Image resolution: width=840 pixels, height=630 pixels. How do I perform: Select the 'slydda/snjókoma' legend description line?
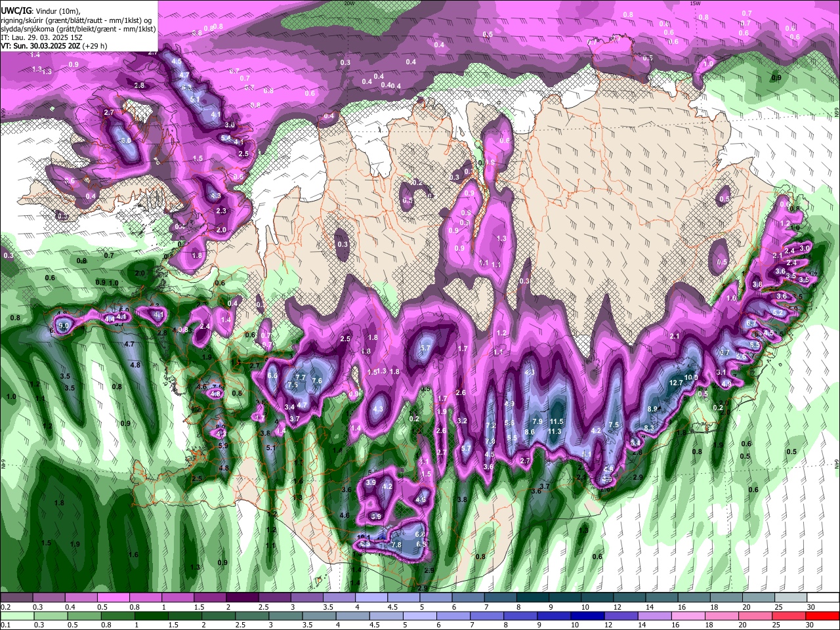[78, 29]
